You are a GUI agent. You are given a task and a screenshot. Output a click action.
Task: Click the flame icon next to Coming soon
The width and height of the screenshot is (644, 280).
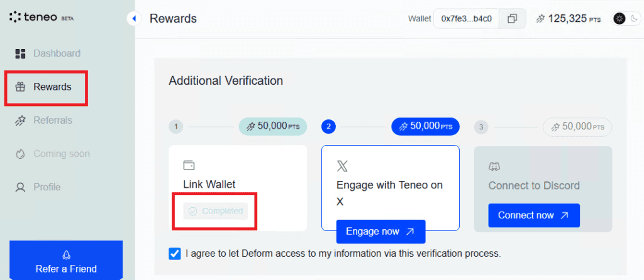point(20,154)
